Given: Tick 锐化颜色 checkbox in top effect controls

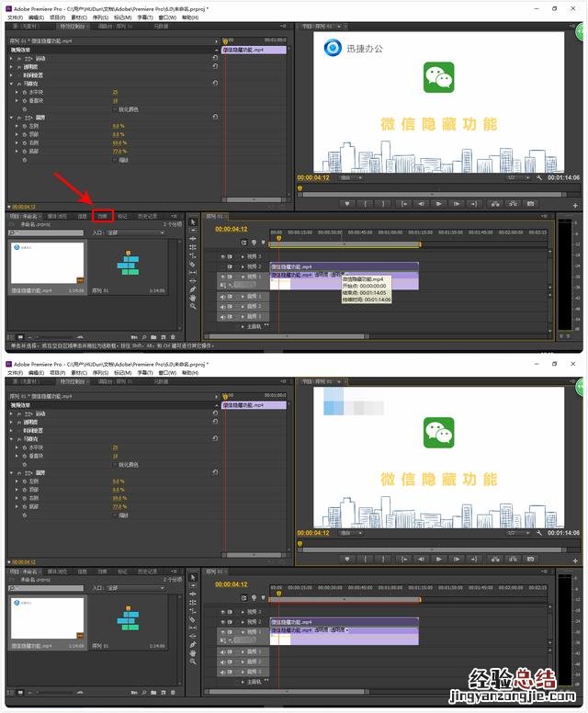Looking at the screenshot, I should point(114,109).
